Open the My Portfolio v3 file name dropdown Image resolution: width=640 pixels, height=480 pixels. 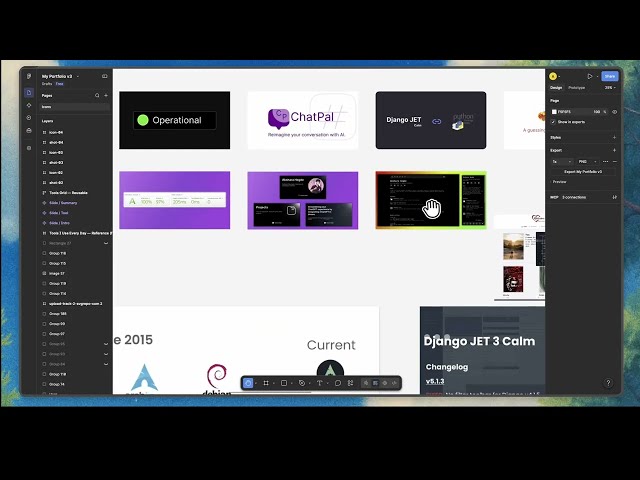tap(78, 76)
